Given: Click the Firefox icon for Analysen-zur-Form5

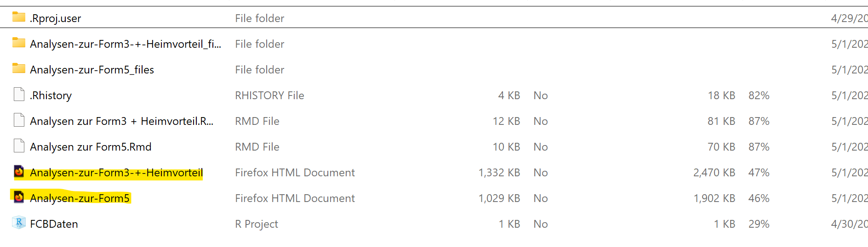Looking at the screenshot, I should click(x=19, y=197).
